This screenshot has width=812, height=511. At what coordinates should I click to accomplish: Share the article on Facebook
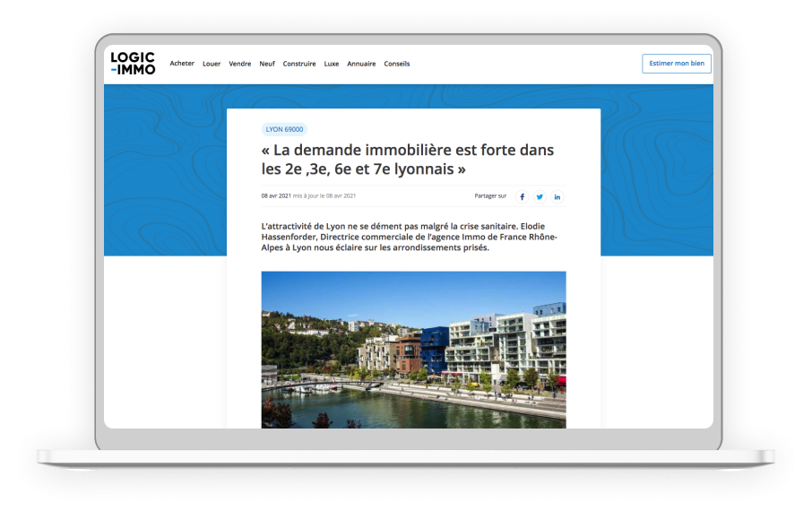pos(523,197)
